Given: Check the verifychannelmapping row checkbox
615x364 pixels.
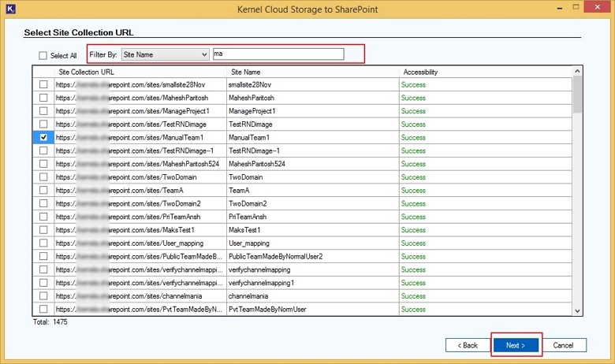Looking at the screenshot, I should click(43, 269).
